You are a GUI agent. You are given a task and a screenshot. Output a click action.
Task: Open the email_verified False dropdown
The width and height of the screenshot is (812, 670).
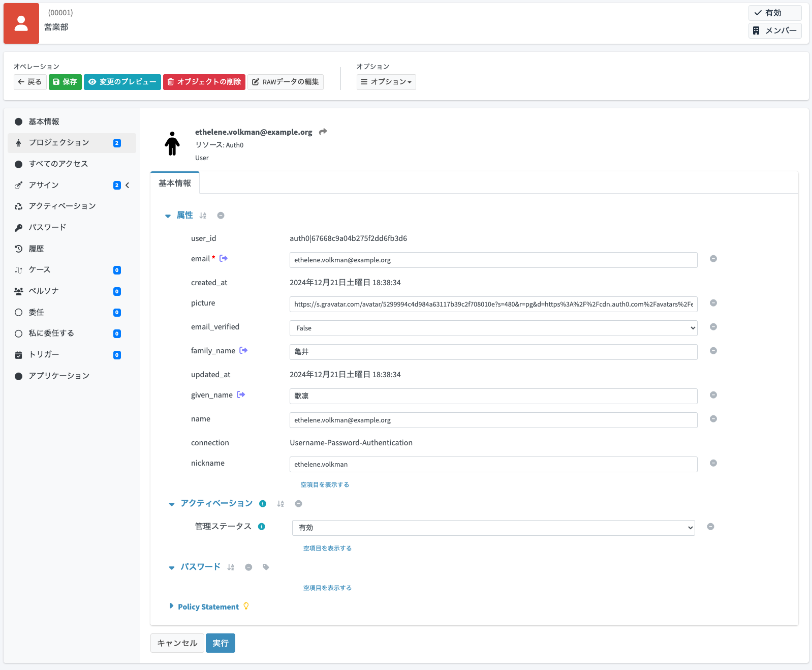[493, 328]
